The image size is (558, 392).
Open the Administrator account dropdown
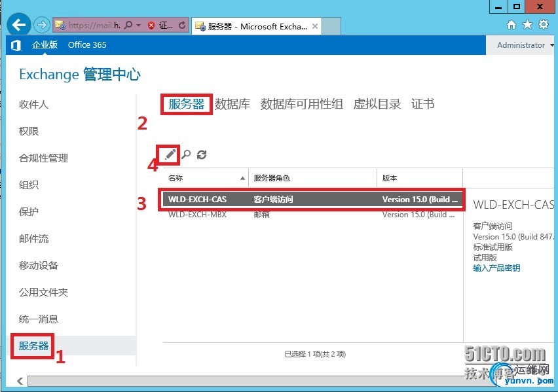click(525, 45)
